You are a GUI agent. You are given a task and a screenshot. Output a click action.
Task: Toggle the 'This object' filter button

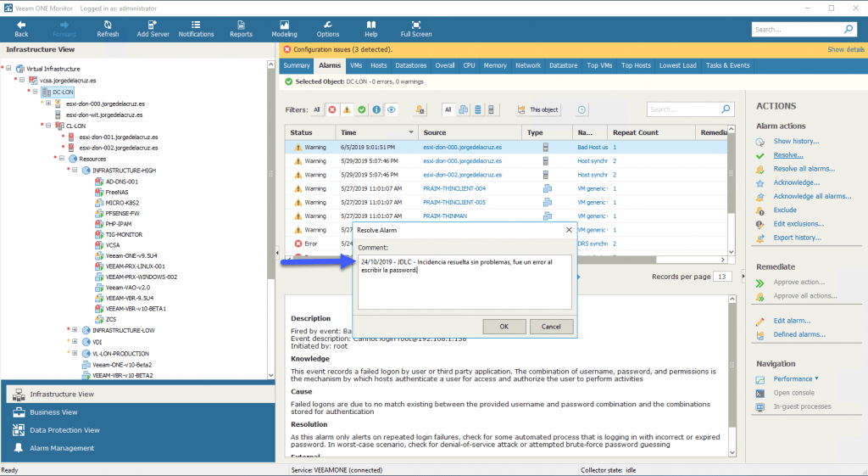[x=537, y=109]
